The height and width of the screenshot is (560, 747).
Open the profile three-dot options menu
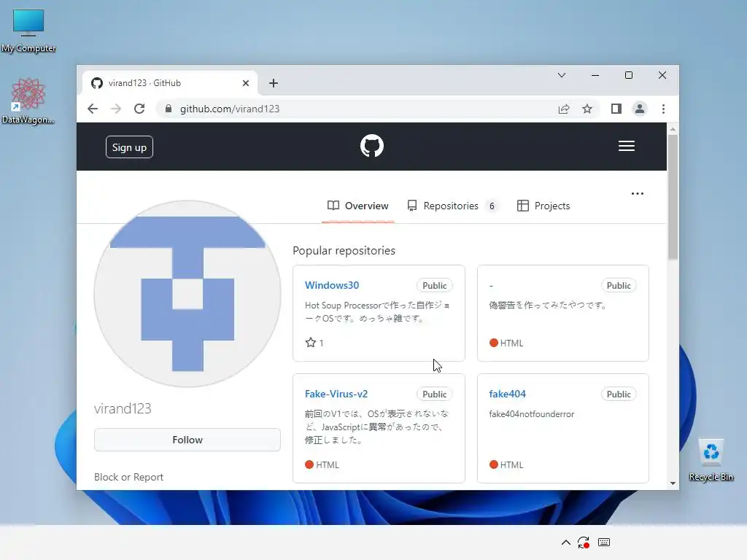click(x=637, y=193)
